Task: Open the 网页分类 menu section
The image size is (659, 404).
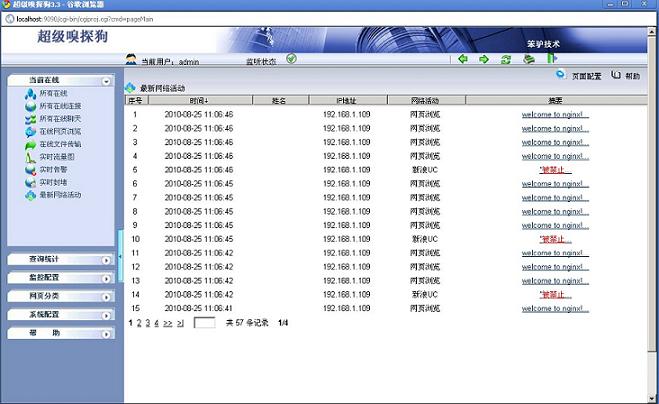Action: click(x=59, y=296)
